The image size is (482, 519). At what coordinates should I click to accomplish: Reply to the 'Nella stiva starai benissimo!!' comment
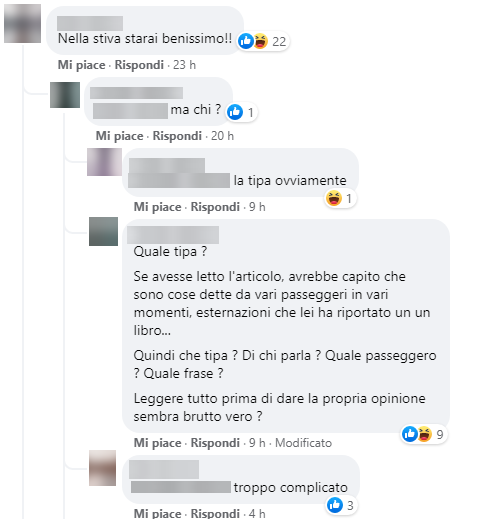[139, 65]
